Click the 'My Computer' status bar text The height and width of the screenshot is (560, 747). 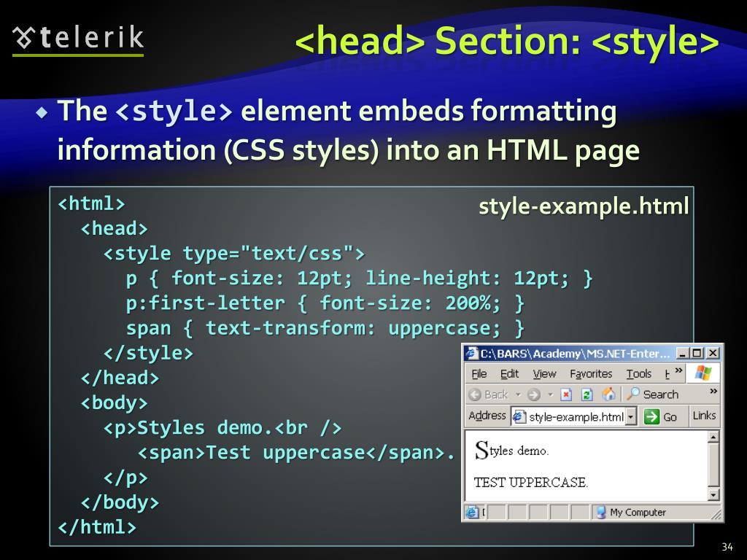[638, 513]
